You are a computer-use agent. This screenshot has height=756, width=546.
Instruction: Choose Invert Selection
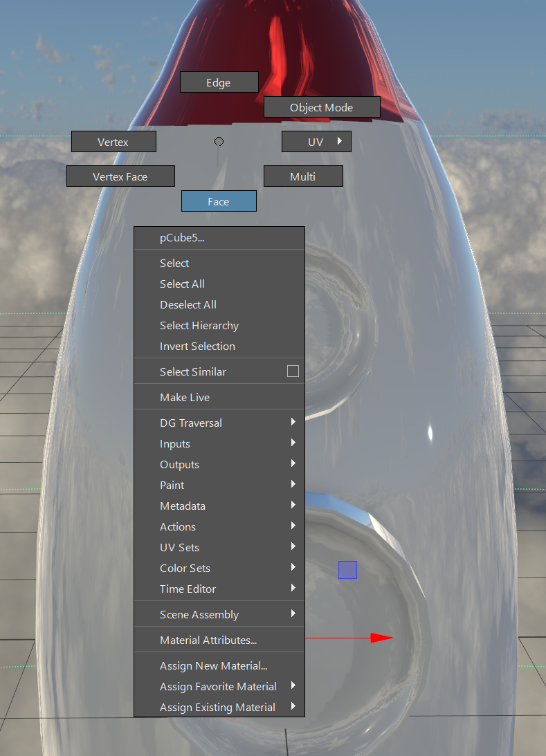coord(219,346)
